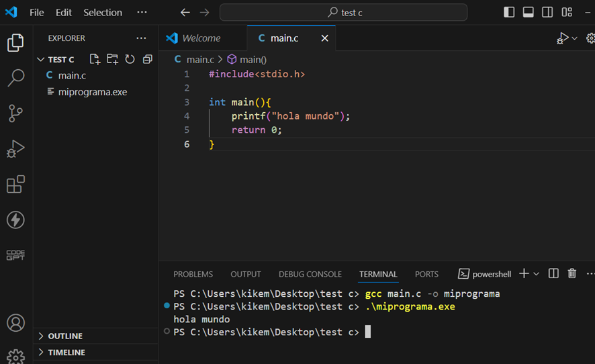
Task: Click the New File icon in Explorer
Action: point(95,59)
